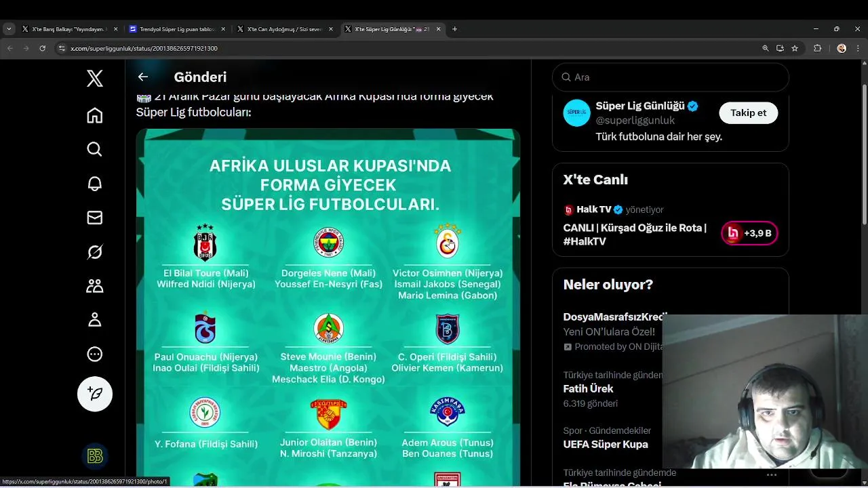
Task: Click 'El Bilal Toure (Mali)' text
Action: [x=206, y=273]
